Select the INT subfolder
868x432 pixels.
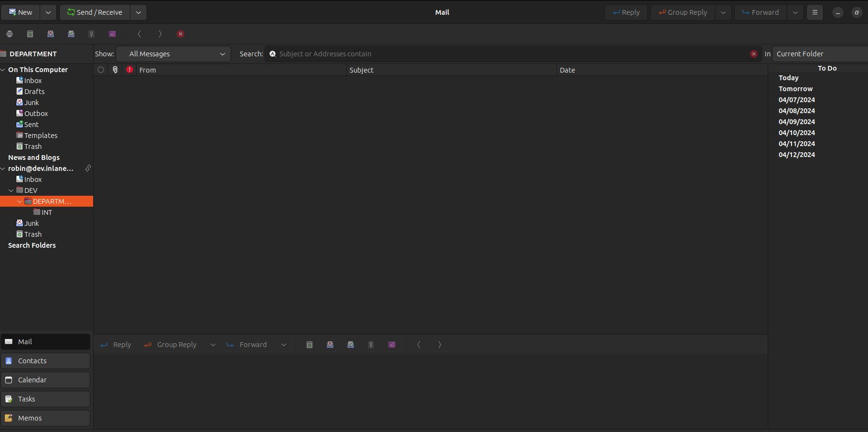pos(47,212)
